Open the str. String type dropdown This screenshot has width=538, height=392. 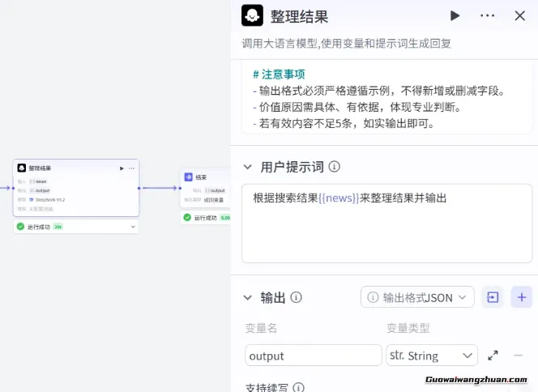tap(432, 356)
